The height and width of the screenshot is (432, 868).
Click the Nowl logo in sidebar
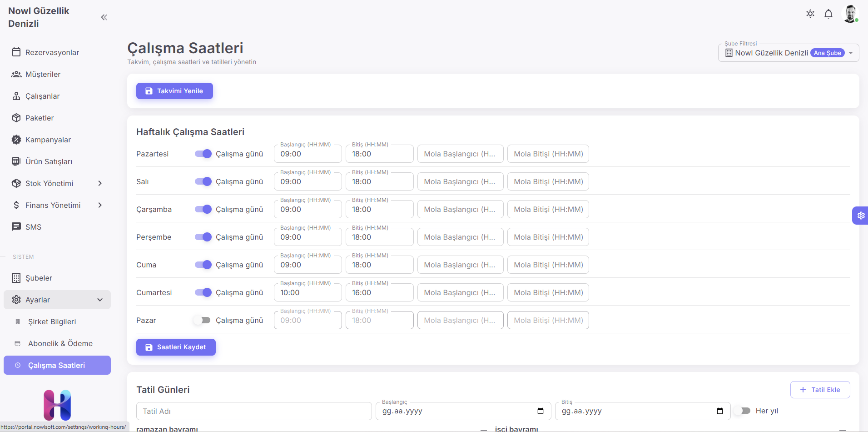pos(57,404)
